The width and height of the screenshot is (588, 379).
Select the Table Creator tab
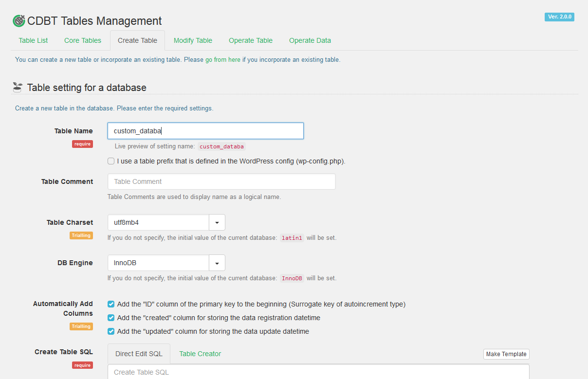click(x=200, y=354)
